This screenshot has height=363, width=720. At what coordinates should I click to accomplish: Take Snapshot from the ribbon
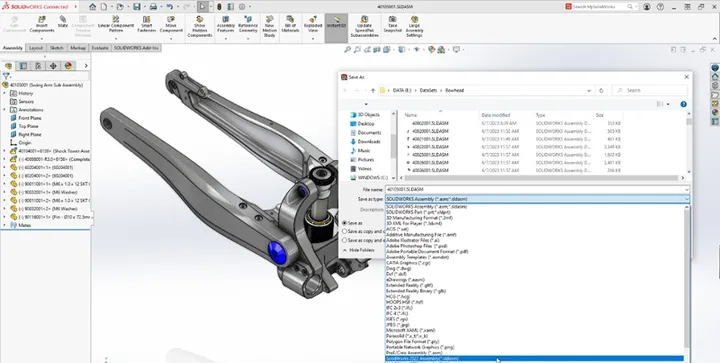pyautogui.click(x=393, y=25)
